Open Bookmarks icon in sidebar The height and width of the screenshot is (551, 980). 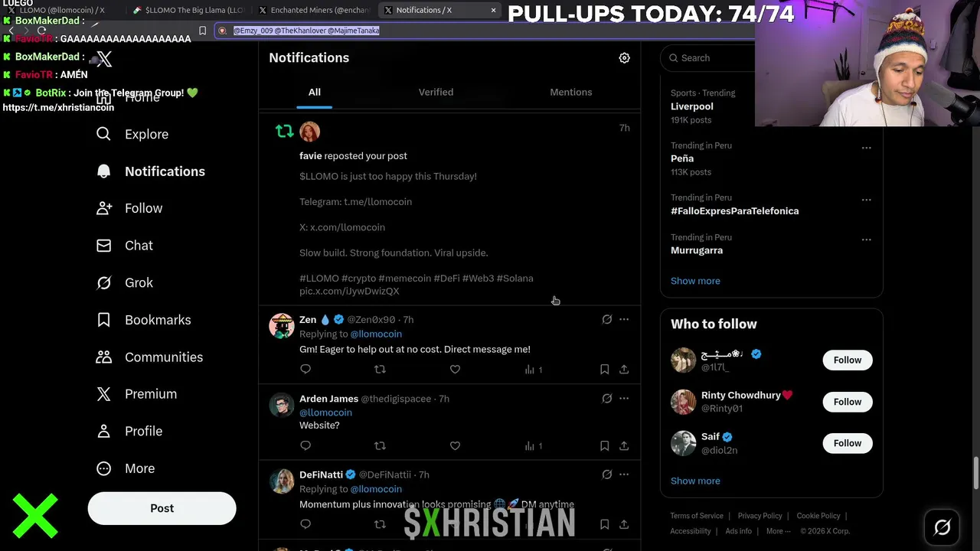(103, 320)
